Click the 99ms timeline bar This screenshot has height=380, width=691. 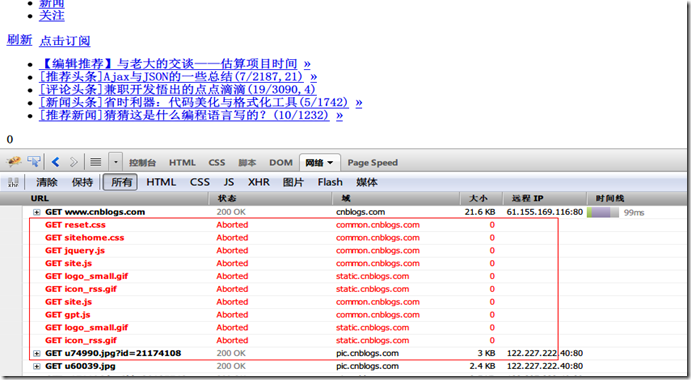[x=602, y=212]
